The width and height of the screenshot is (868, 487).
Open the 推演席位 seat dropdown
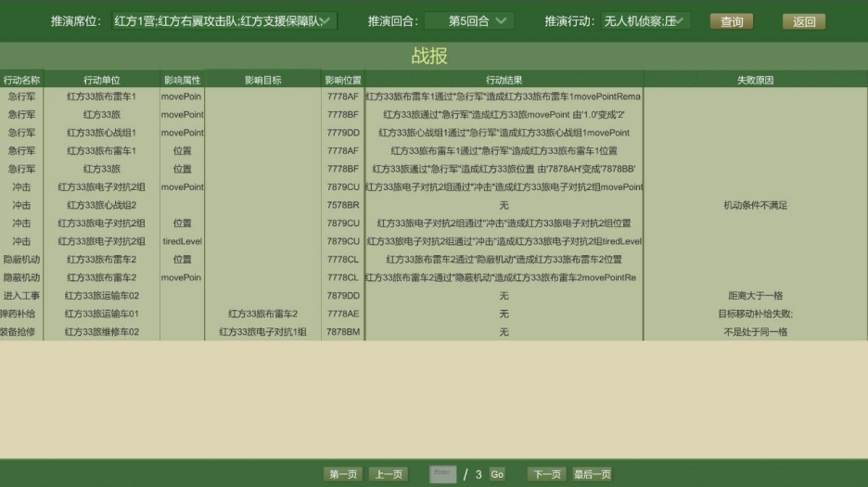tap(223, 20)
